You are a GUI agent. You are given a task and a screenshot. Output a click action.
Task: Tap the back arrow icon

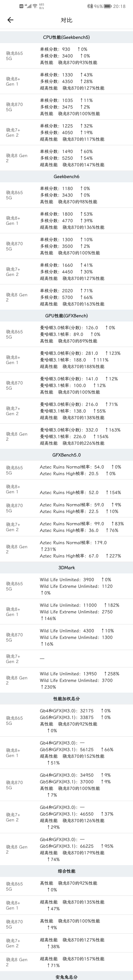(x=10, y=20)
